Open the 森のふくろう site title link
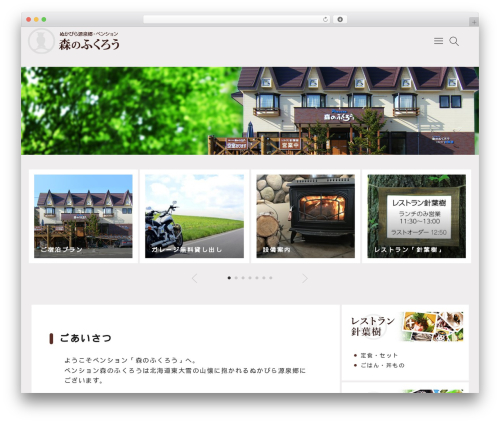The image size is (500, 423). pyautogui.click(x=89, y=45)
